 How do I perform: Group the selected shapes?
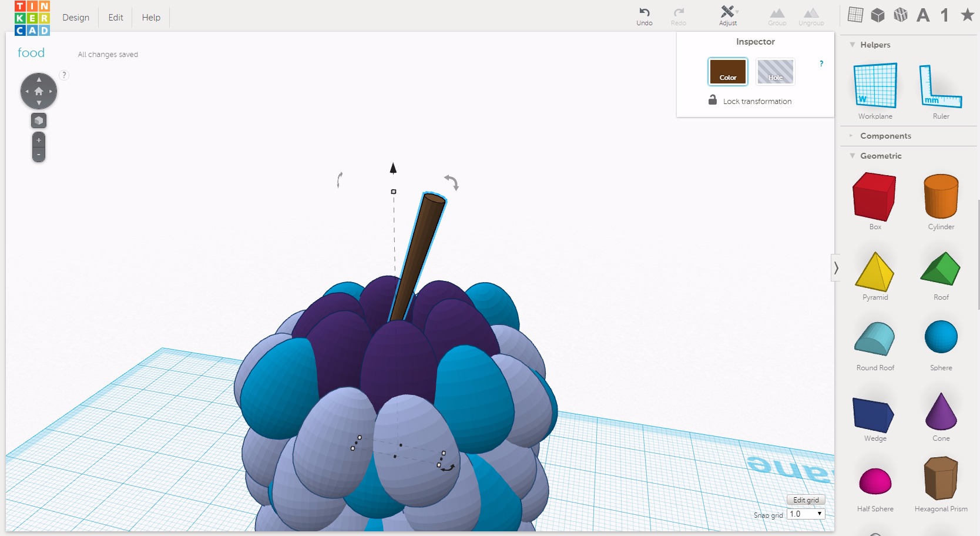click(777, 16)
